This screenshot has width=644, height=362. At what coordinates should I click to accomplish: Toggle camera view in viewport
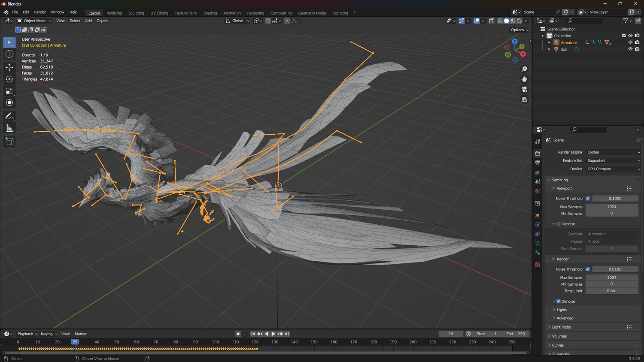tap(524, 89)
